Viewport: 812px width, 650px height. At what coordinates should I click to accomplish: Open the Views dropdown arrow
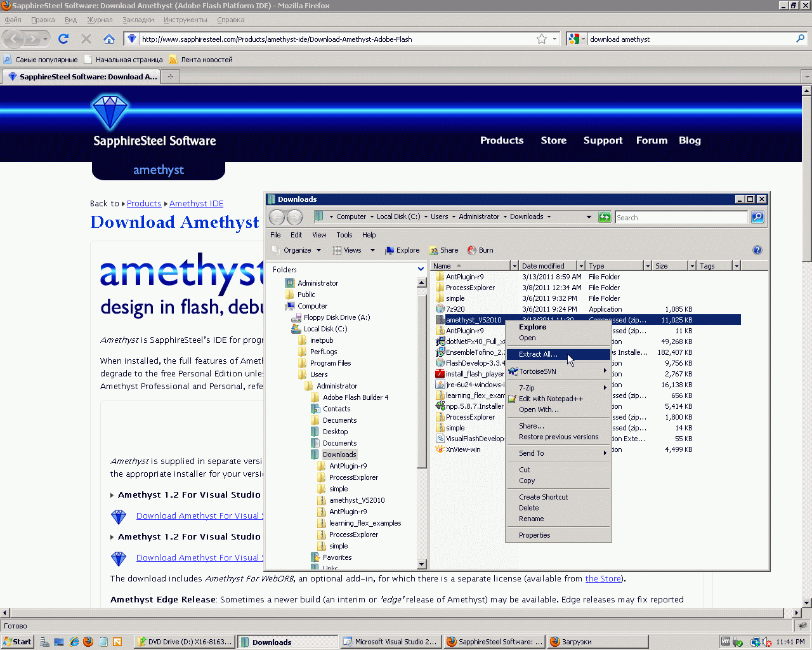click(x=372, y=250)
